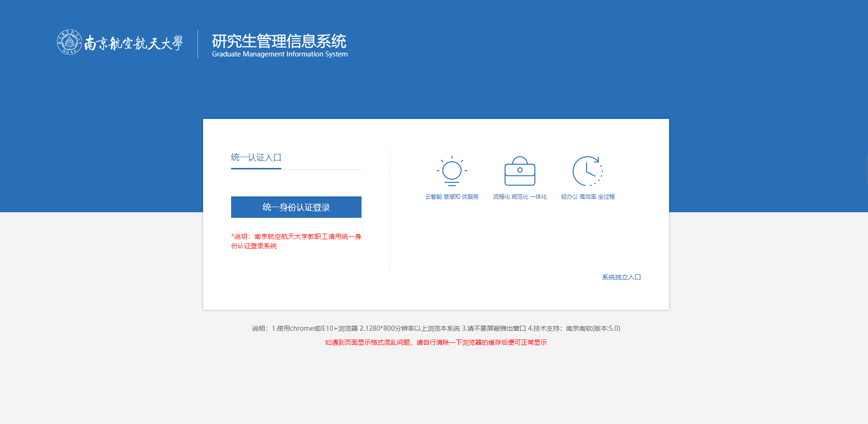Click the 南京南软 technical support text
The width and height of the screenshot is (868, 424).
[x=579, y=328]
